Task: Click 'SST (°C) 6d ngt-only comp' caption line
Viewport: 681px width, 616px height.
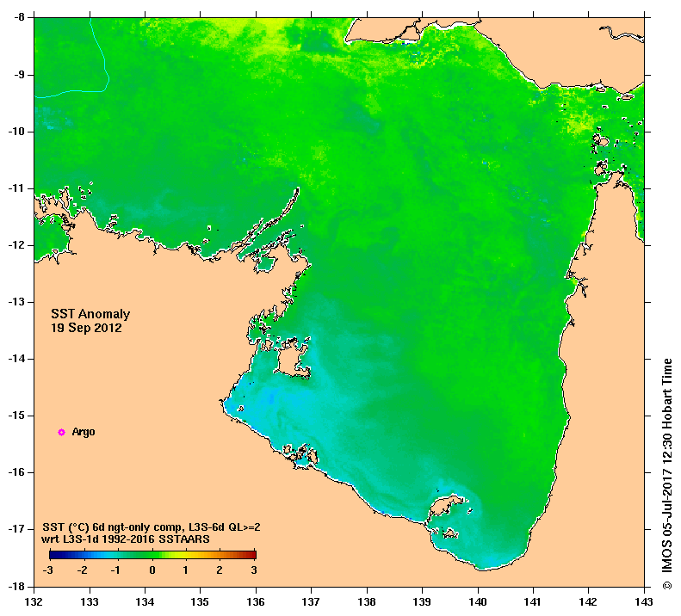Action: tap(152, 527)
